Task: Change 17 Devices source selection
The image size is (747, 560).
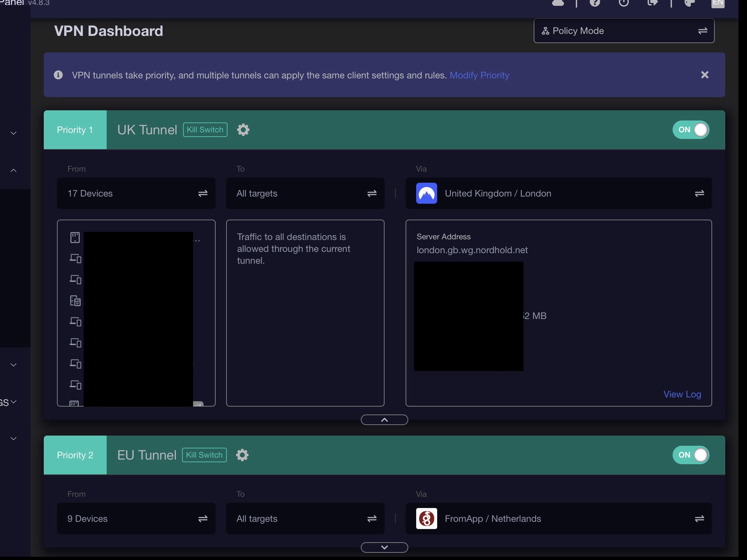Action: click(x=136, y=193)
